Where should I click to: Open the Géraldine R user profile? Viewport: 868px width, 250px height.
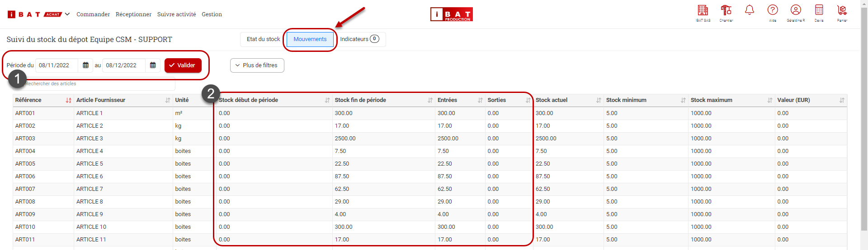796,10
